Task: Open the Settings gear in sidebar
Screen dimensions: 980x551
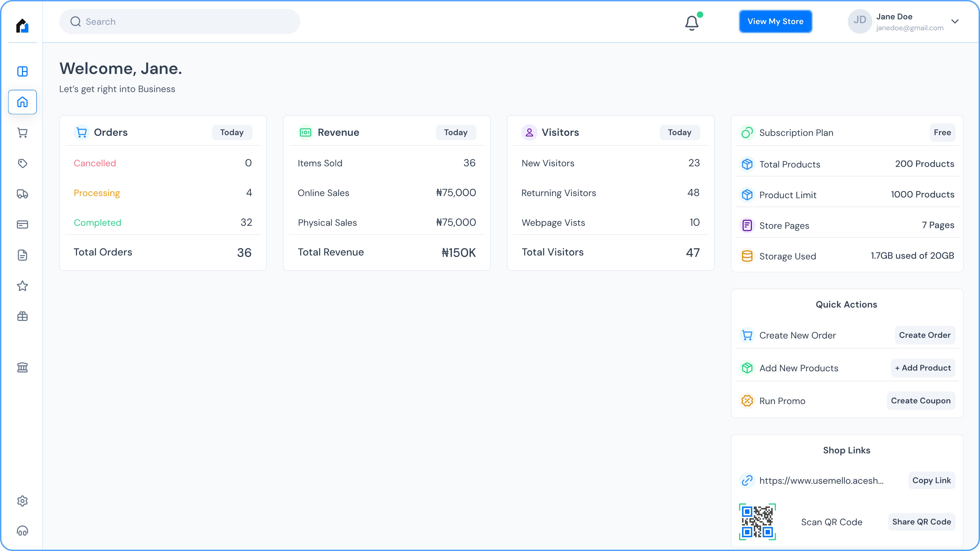Action: [23, 501]
